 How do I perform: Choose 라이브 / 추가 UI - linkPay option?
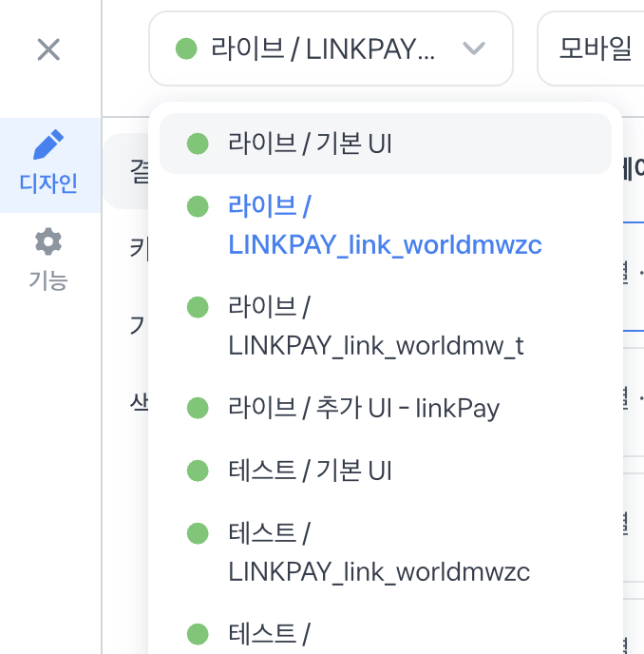coord(385,408)
